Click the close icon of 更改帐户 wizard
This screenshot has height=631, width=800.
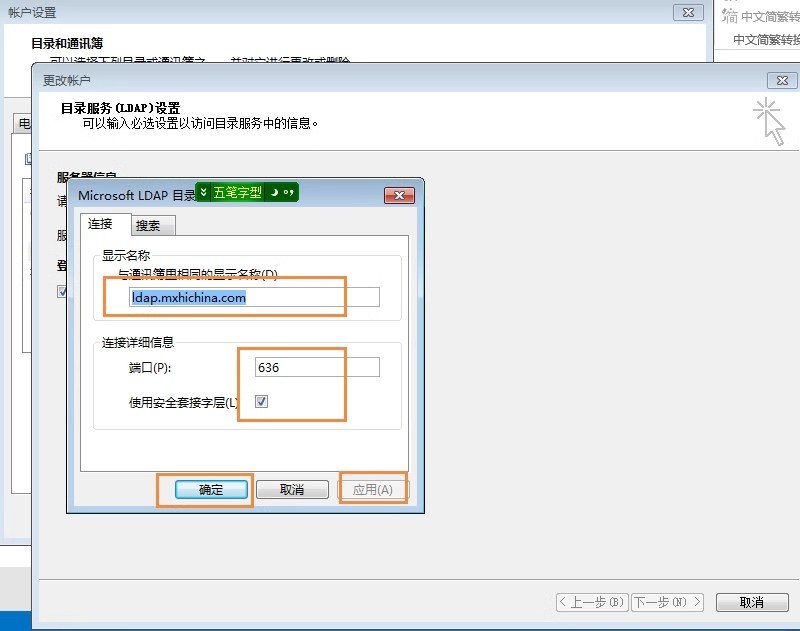point(781,80)
